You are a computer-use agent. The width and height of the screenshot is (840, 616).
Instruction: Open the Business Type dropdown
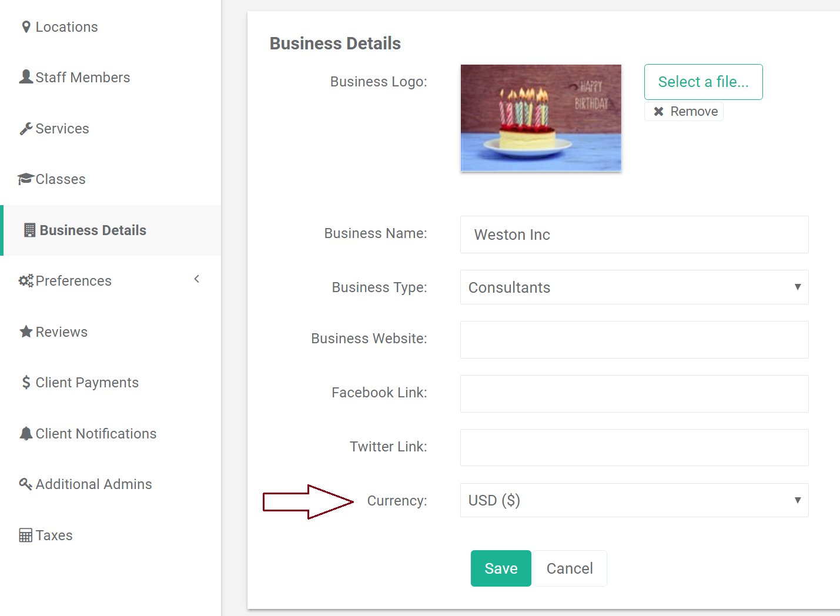(634, 287)
